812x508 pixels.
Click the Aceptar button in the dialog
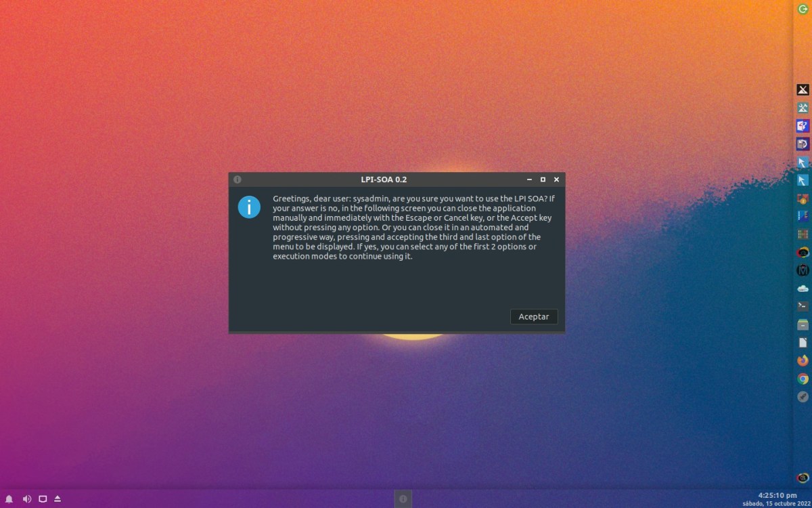pyautogui.click(x=534, y=316)
